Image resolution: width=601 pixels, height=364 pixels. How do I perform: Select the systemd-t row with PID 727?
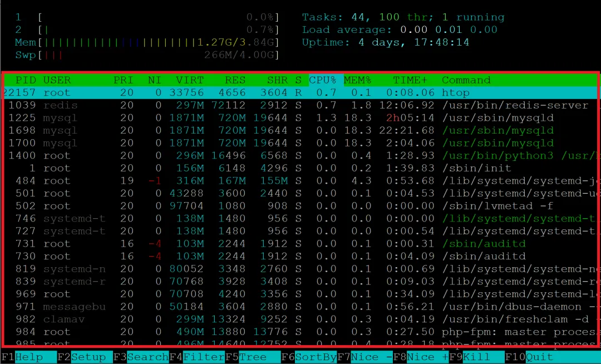tap(300, 231)
